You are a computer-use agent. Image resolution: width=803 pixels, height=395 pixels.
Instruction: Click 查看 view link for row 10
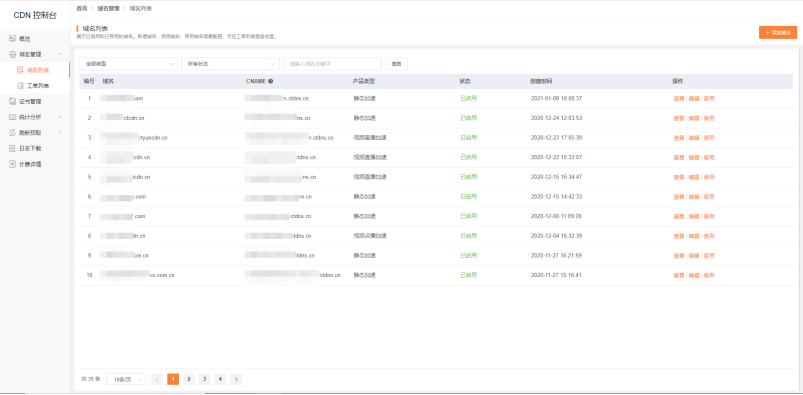[679, 276]
